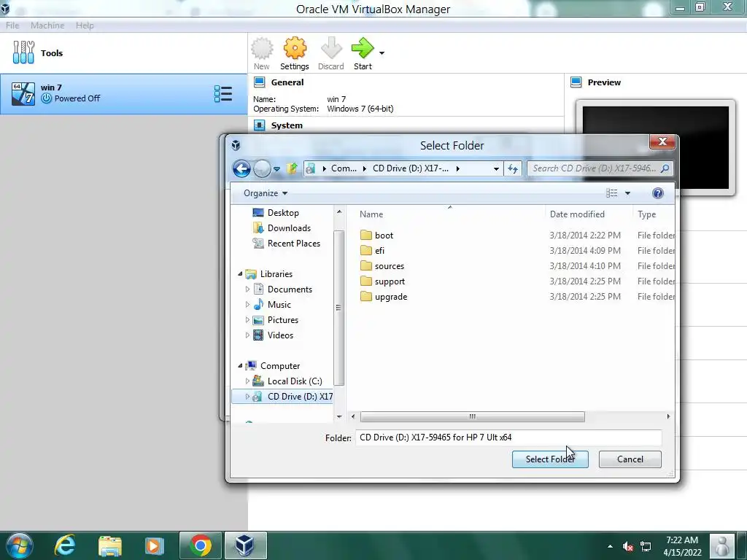Collapse the Libraries tree node
Image resolution: width=747 pixels, height=560 pixels.
240,274
